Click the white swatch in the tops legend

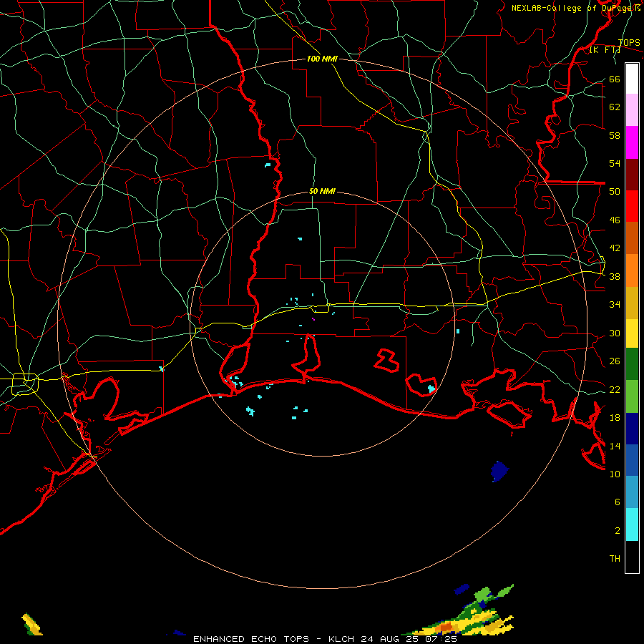point(632,79)
